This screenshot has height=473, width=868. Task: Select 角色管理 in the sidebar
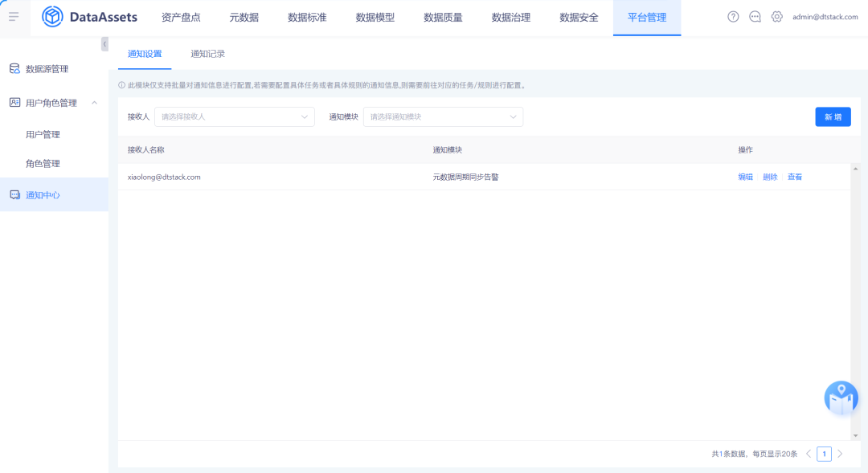coord(43,163)
